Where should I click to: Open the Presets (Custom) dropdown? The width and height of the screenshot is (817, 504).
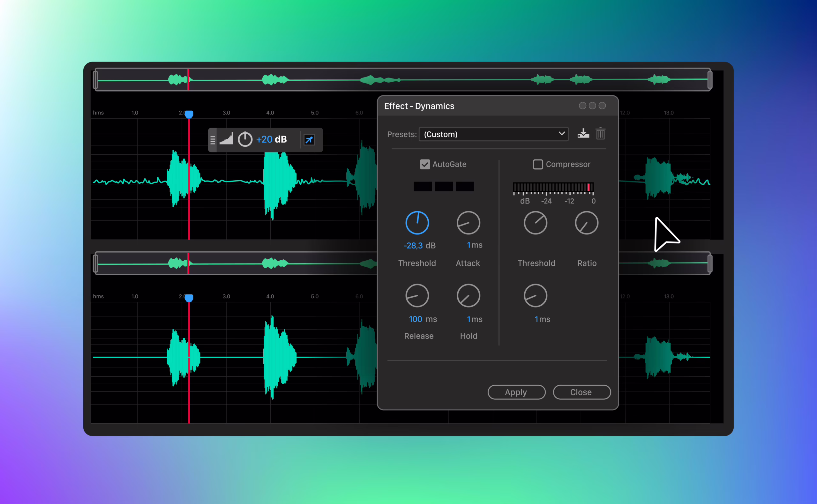coord(493,134)
